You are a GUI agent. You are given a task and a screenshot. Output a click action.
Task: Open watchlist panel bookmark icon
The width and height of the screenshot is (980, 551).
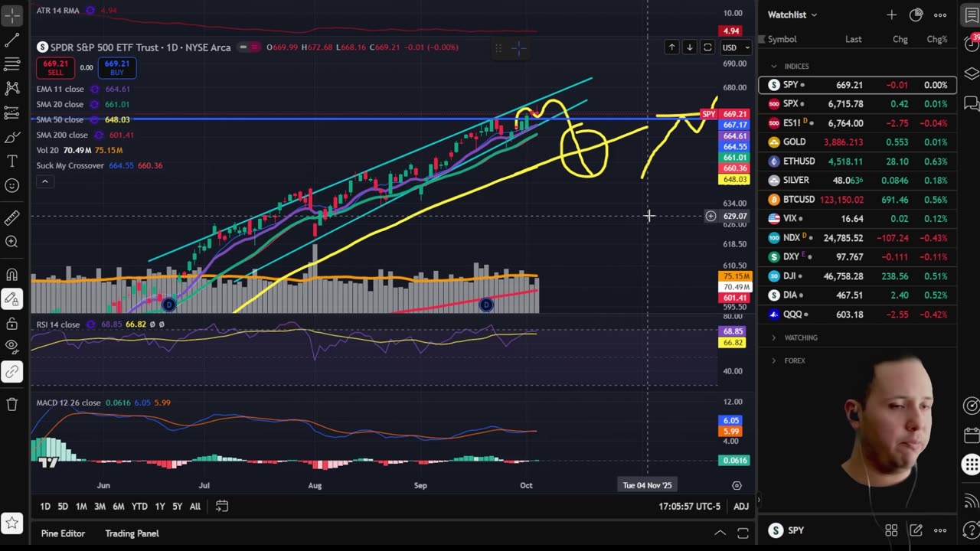click(971, 15)
